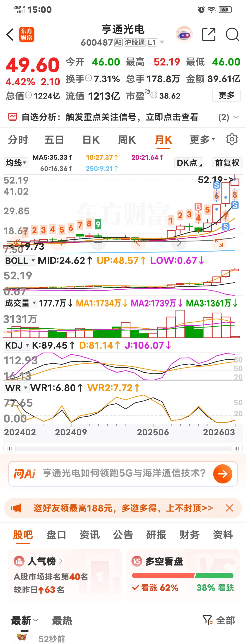This screenshot has height=644, width=246.
Task: Vote 看涨 62% bullish
Action: (155, 587)
